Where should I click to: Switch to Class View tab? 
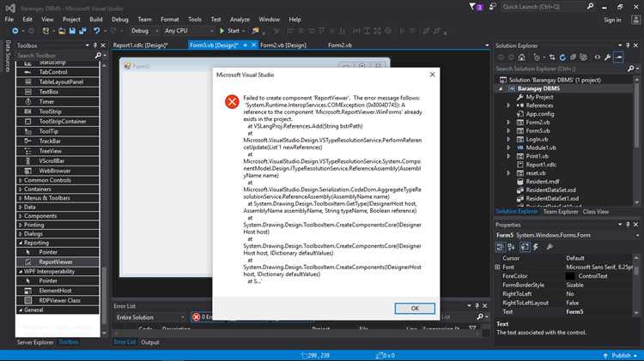pos(596,212)
